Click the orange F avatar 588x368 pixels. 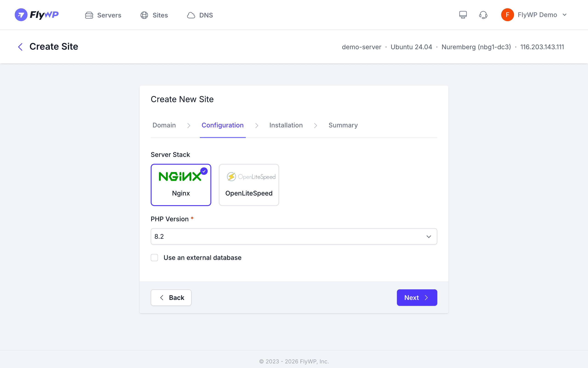507,15
